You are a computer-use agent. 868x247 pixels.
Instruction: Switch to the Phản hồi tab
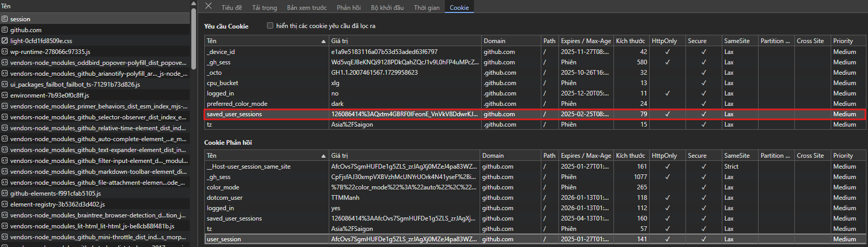[348, 8]
